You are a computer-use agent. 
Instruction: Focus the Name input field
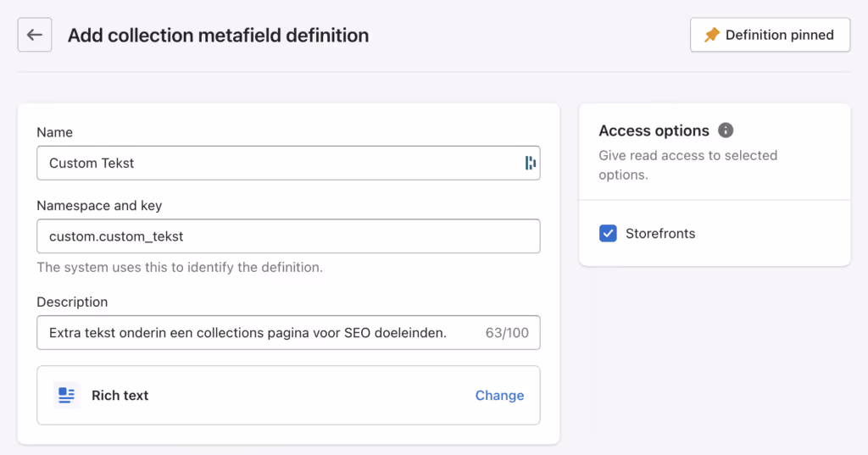point(288,163)
